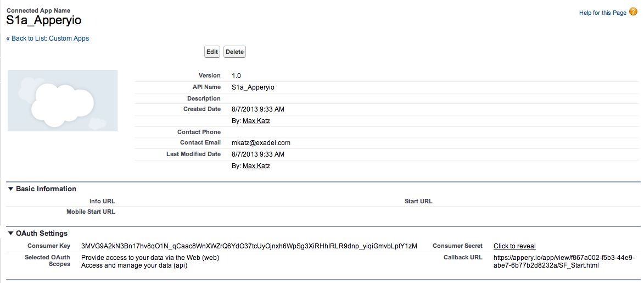
Task: Collapse the Basic Information section
Action: tap(12, 189)
